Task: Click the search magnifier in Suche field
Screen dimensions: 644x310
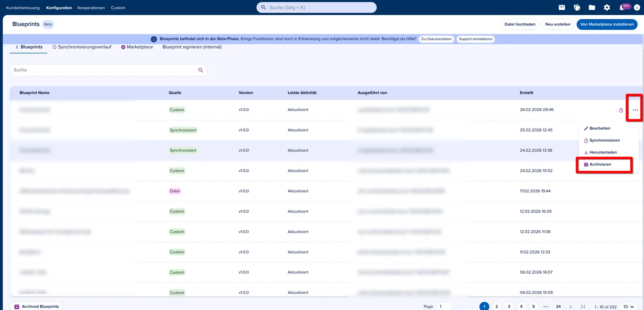Action: 201,70
